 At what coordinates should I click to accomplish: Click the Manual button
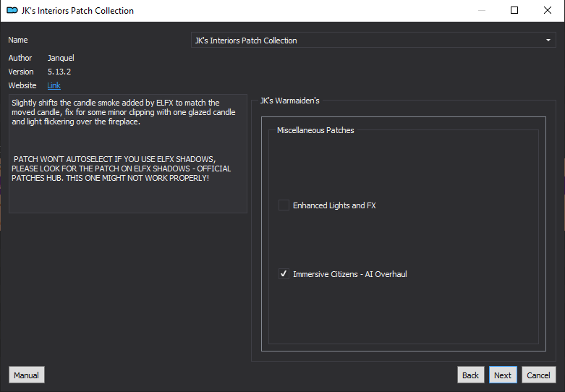26,375
